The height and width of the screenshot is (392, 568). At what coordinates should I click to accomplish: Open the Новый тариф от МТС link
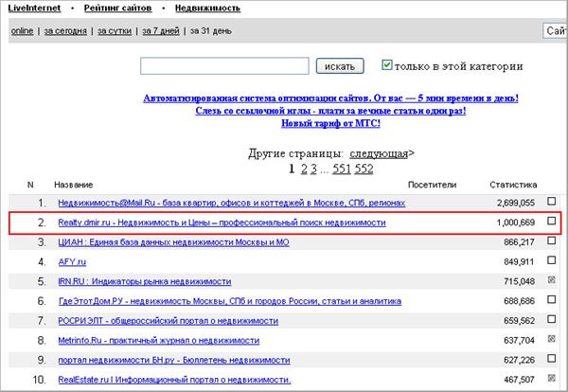click(330, 123)
